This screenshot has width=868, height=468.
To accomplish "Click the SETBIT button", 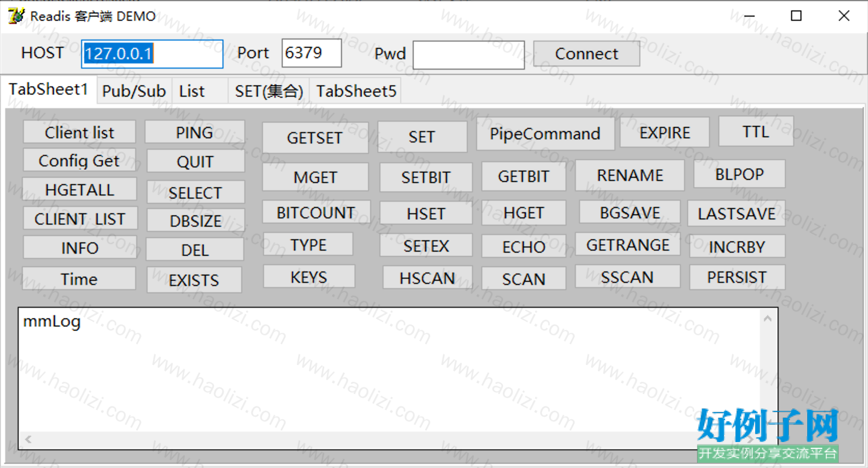I will tap(426, 177).
